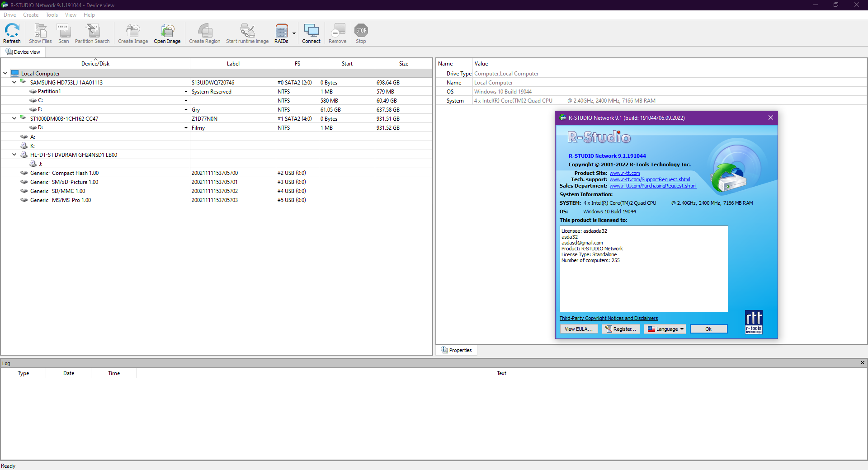Open the Create menu
The image size is (868, 470).
[31, 15]
